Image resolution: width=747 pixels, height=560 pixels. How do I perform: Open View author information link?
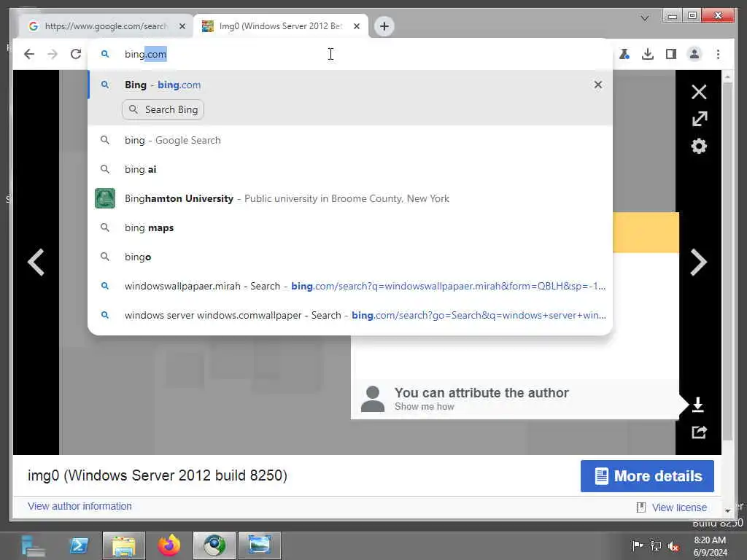click(80, 506)
